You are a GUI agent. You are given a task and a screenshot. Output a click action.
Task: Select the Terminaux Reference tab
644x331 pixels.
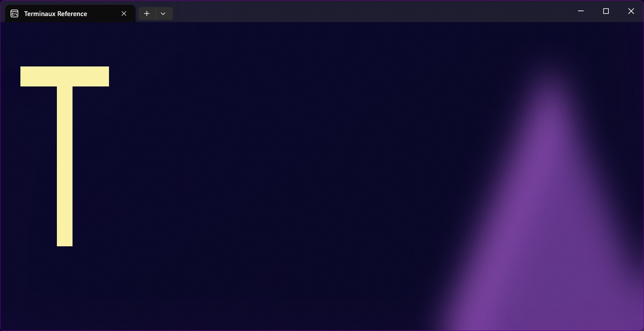pyautogui.click(x=56, y=14)
